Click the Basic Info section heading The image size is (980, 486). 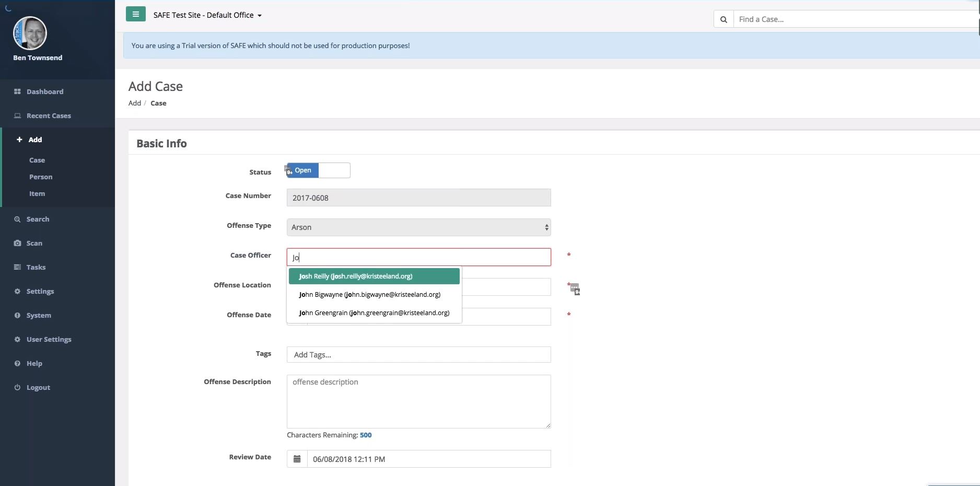click(161, 143)
